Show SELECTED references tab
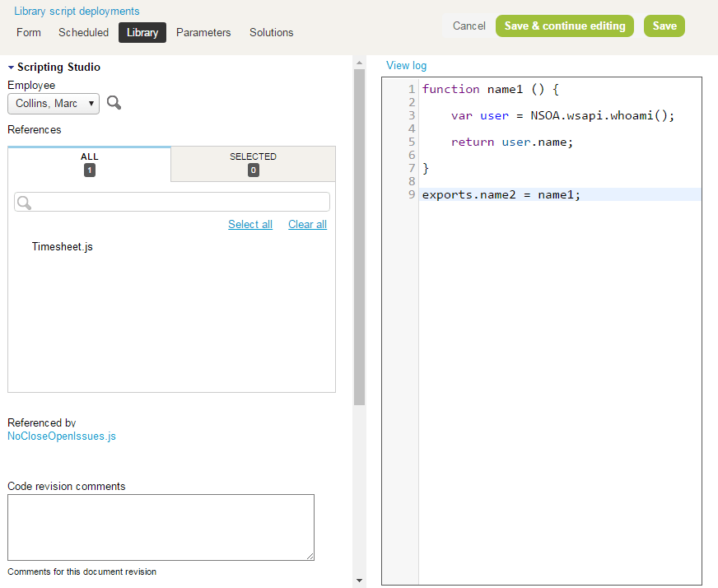Screen dimensions: 718x588 pyautogui.click(x=254, y=164)
